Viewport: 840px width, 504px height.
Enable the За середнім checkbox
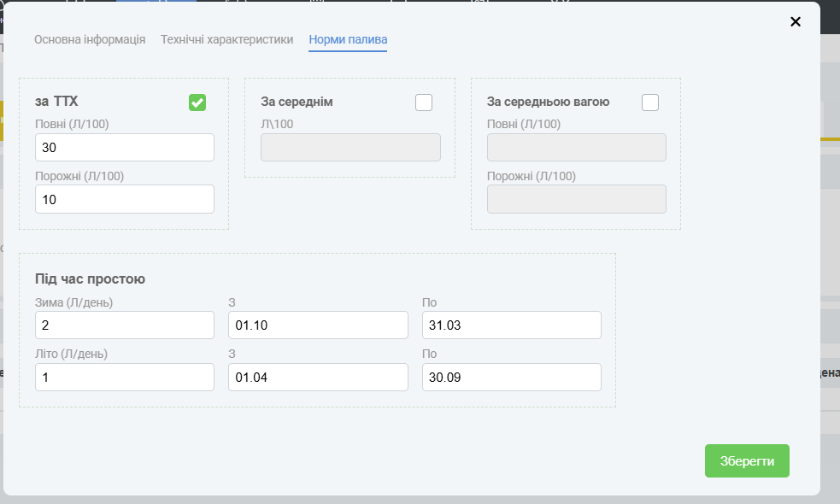click(x=424, y=103)
